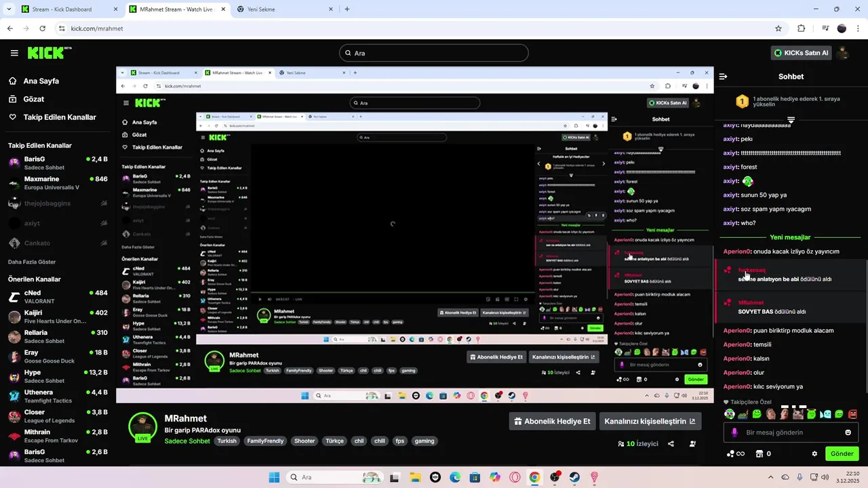Click the taskbar clock and date
Screen dimensions: 868x488
tap(849, 477)
